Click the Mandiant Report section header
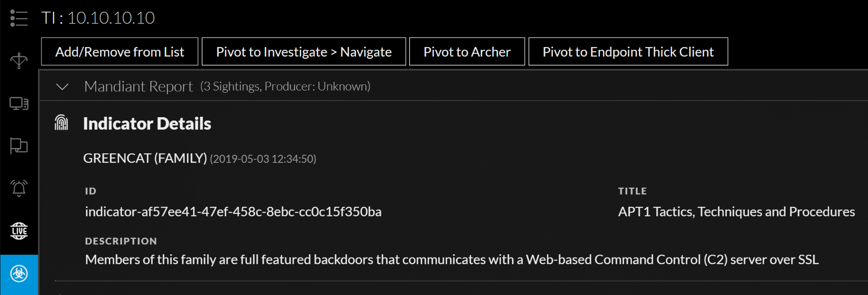This screenshot has height=295, width=868. 138,86
